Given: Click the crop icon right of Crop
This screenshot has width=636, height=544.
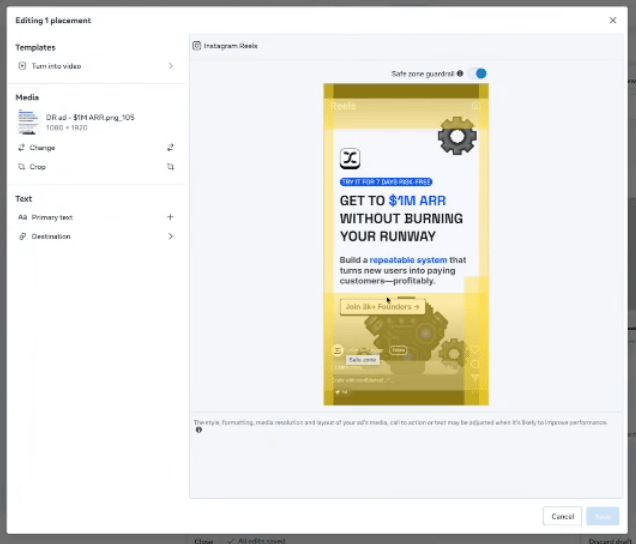Looking at the screenshot, I should (x=170, y=167).
